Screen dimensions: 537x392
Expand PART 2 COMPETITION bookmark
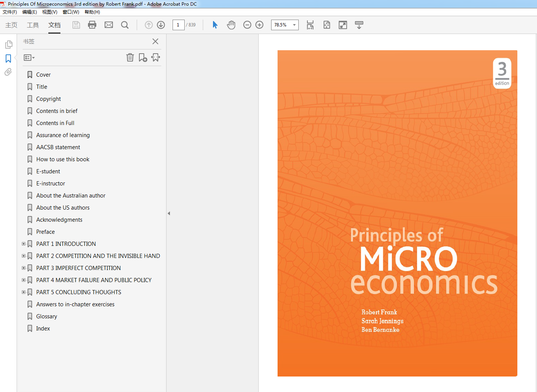(x=24, y=256)
